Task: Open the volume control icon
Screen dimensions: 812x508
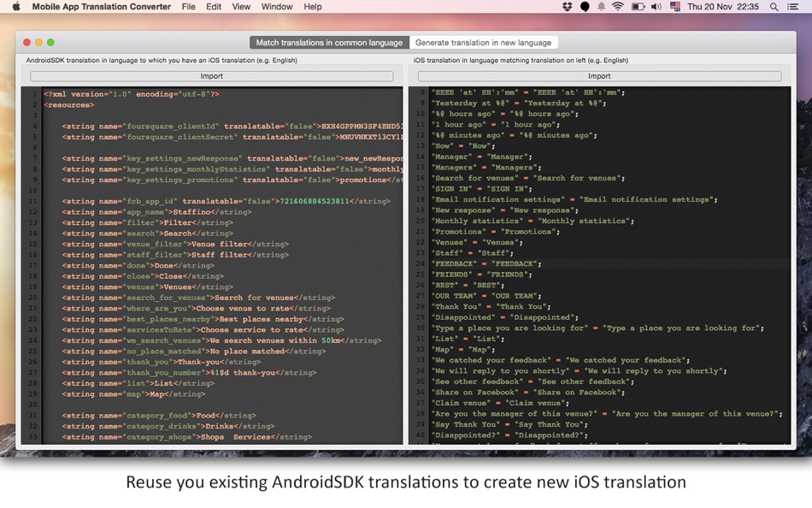Action: pos(656,7)
